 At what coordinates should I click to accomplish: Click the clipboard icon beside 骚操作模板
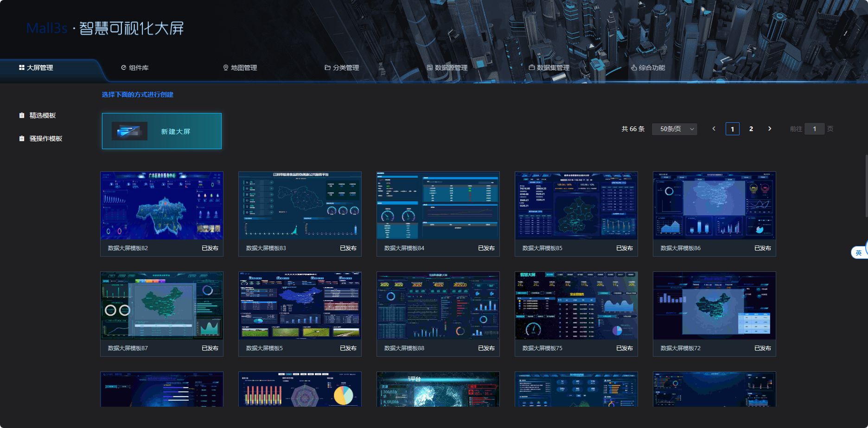22,138
